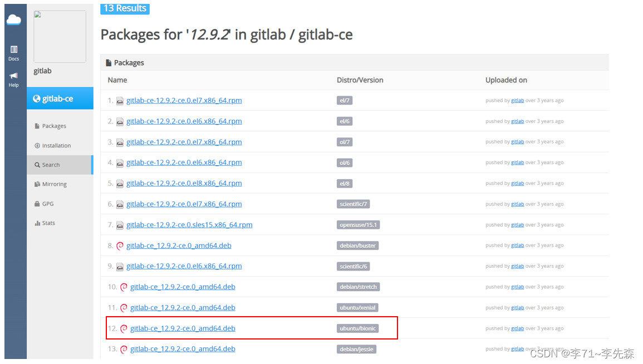Click the ol/7 distro badge
Viewport: 643px width, 364px height.
[345, 142]
